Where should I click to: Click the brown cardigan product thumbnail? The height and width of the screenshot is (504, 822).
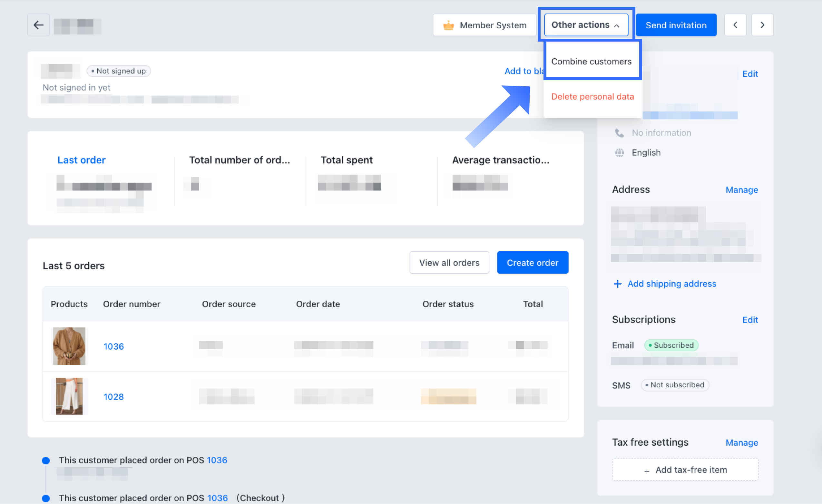pos(69,346)
